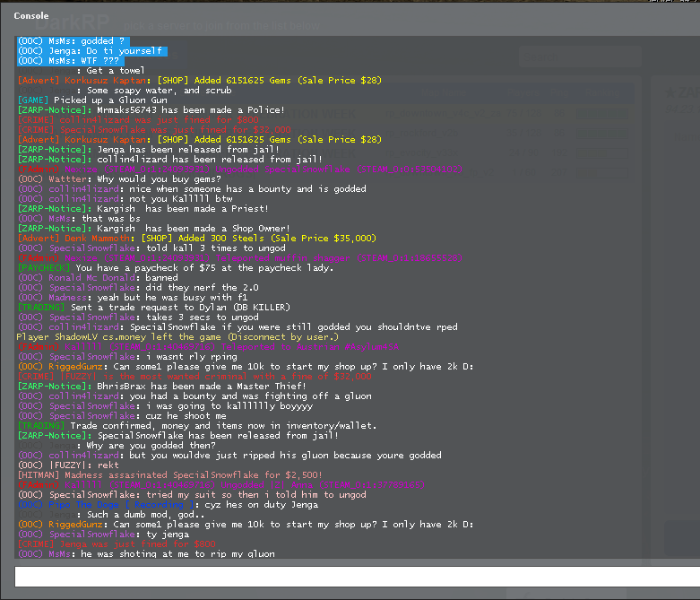Click "BhrisBrax has been made a Master Thief!" notice
This screenshot has width=700, height=600.
click(161, 386)
